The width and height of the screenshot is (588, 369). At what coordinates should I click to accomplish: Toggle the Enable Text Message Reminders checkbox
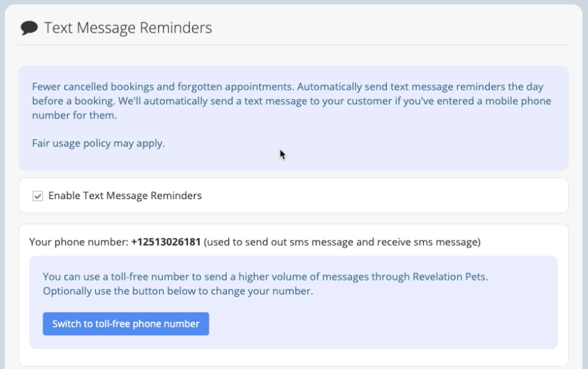(38, 196)
